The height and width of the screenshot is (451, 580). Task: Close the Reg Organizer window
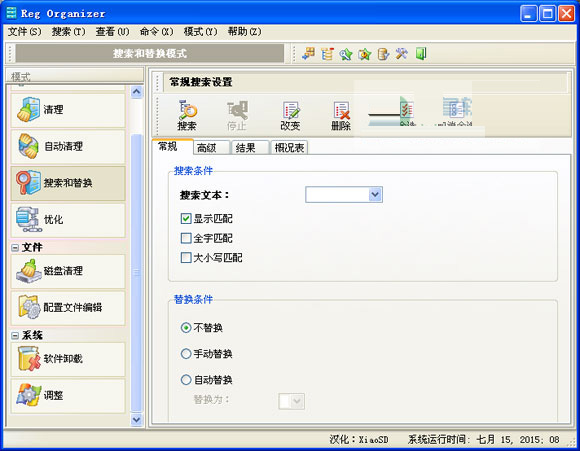566,14
